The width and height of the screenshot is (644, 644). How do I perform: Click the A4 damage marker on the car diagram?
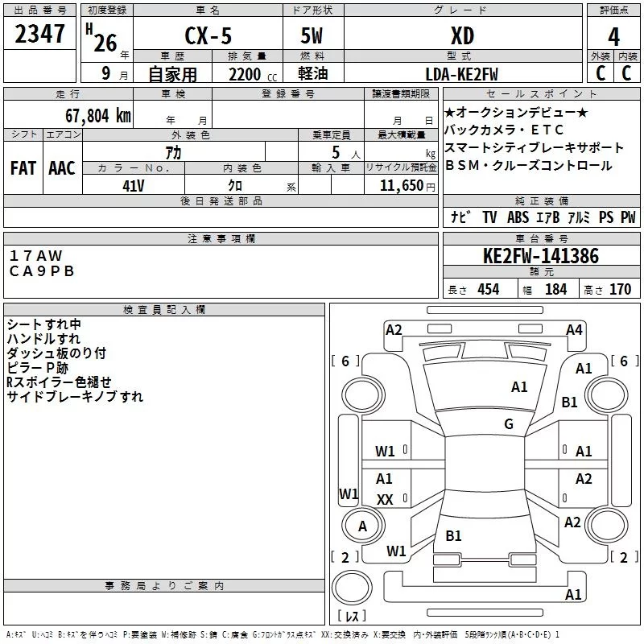(574, 329)
